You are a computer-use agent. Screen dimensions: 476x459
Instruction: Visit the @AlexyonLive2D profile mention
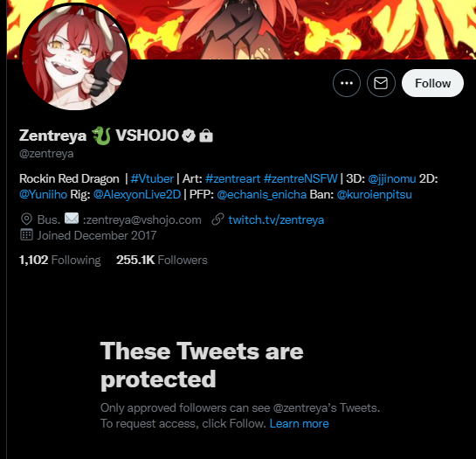click(x=136, y=195)
